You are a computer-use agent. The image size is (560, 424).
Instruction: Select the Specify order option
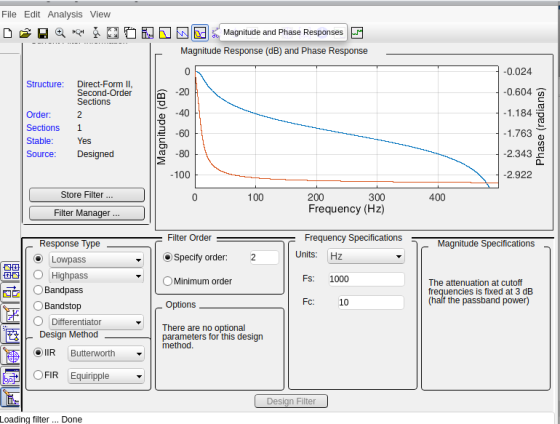tap(195, 257)
